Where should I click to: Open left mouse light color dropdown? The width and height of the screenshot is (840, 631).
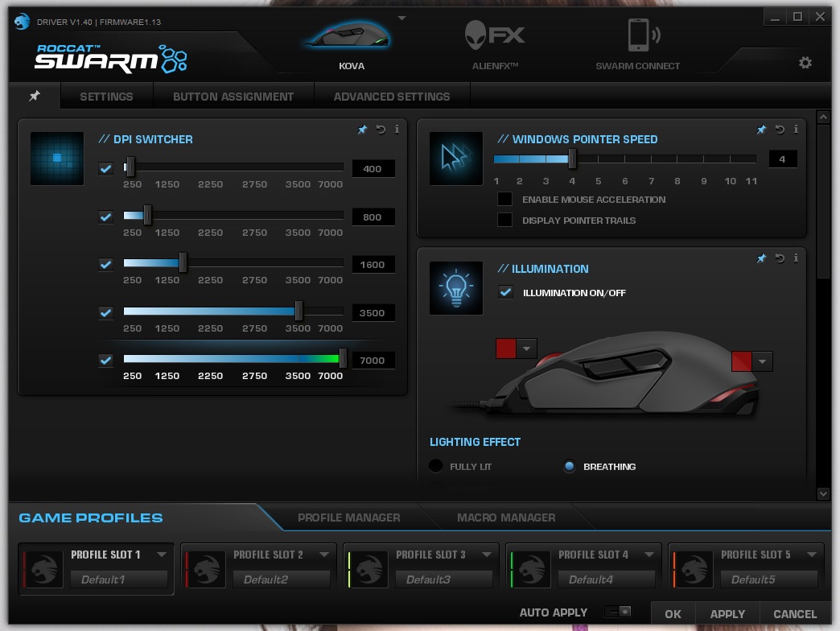(x=526, y=348)
